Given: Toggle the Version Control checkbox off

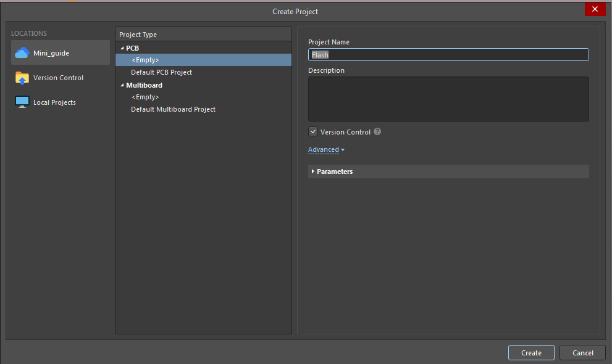Looking at the screenshot, I should coord(312,131).
